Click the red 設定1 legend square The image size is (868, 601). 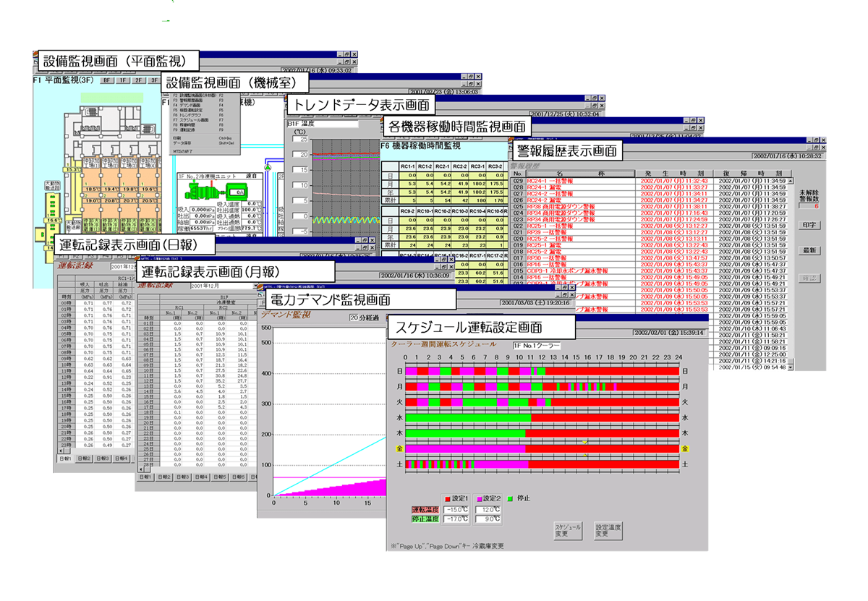[448, 498]
